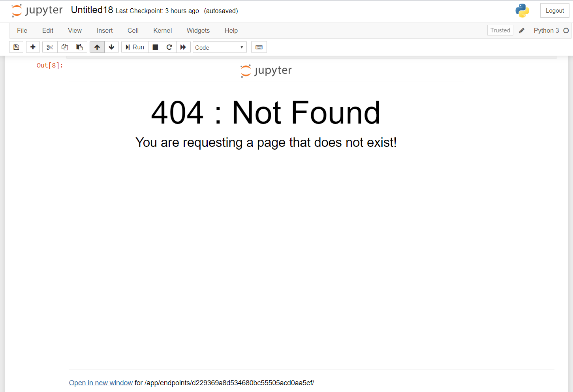Click the Python logo icon
The image size is (573, 392).
point(522,11)
